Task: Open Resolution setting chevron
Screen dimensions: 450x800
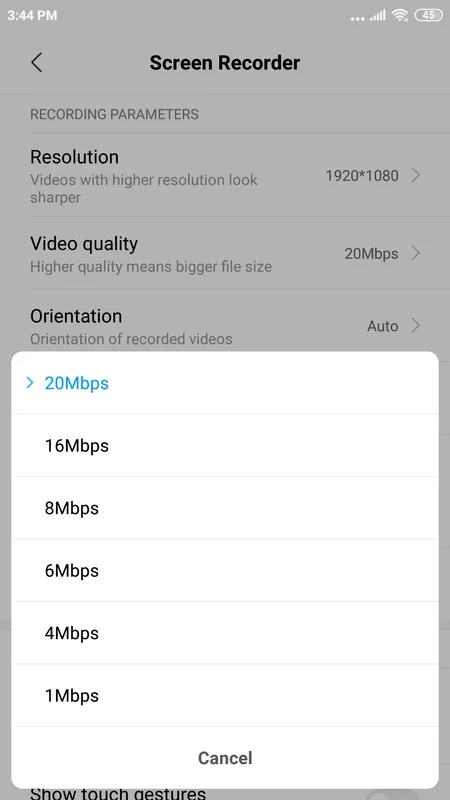Action: click(416, 176)
